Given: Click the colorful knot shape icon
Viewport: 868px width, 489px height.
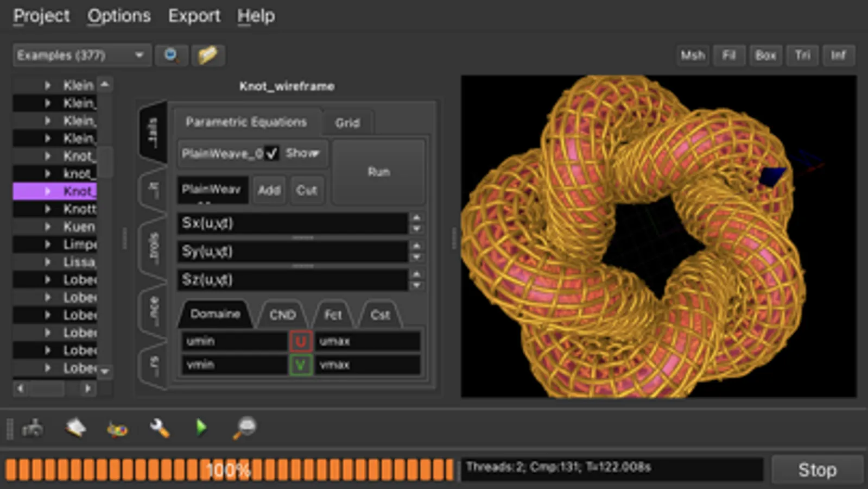Looking at the screenshot, I should coord(117,429).
